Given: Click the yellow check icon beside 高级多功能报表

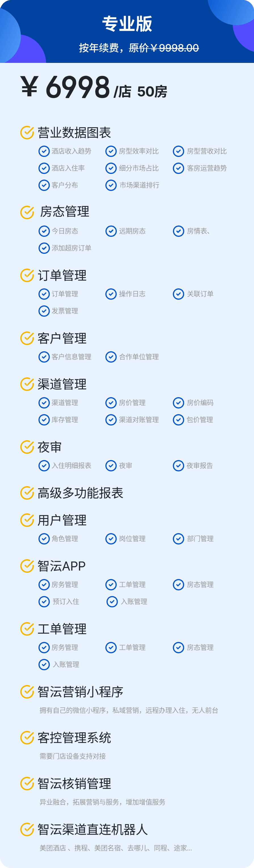Looking at the screenshot, I should [x=27, y=493].
